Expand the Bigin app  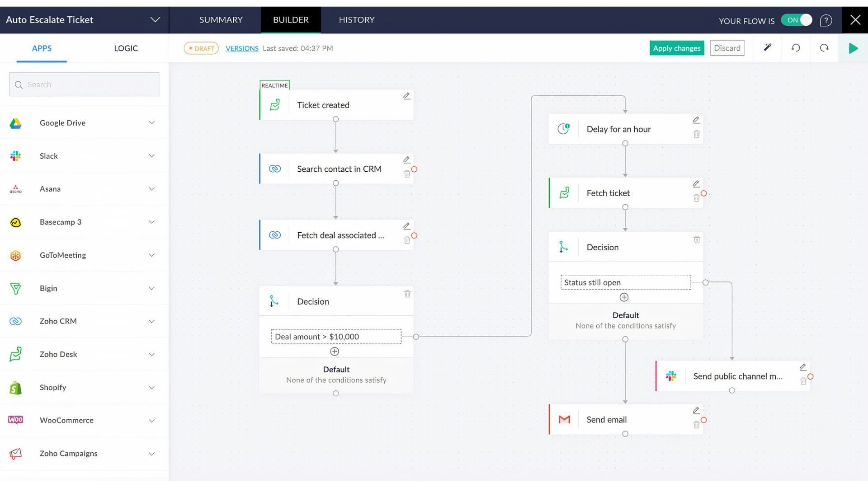[151, 288]
